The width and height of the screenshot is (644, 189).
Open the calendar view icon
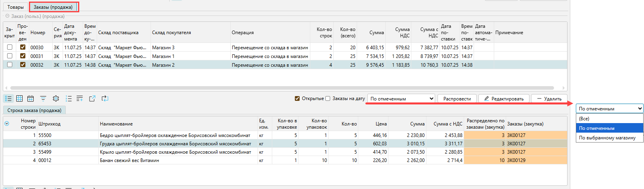point(31,98)
